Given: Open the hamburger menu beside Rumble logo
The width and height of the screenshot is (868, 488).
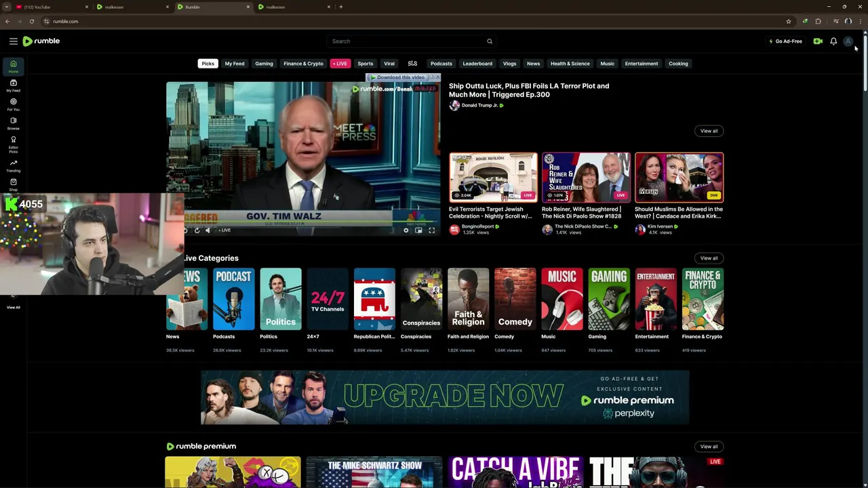Looking at the screenshot, I should (x=13, y=41).
